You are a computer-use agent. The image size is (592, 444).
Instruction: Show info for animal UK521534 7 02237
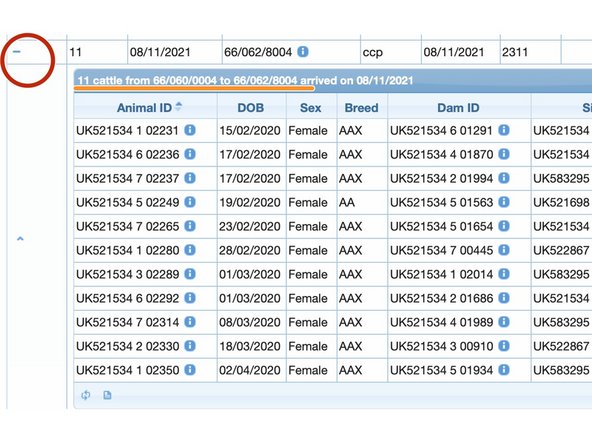[190, 178]
